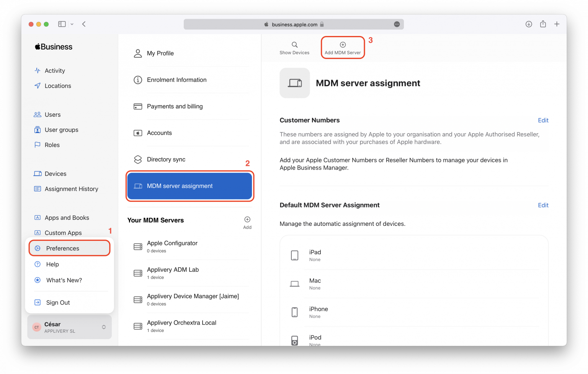This screenshot has height=374, width=588.
Task: Select the Appleivery ADM Lab server entry
Action: pyautogui.click(x=173, y=273)
